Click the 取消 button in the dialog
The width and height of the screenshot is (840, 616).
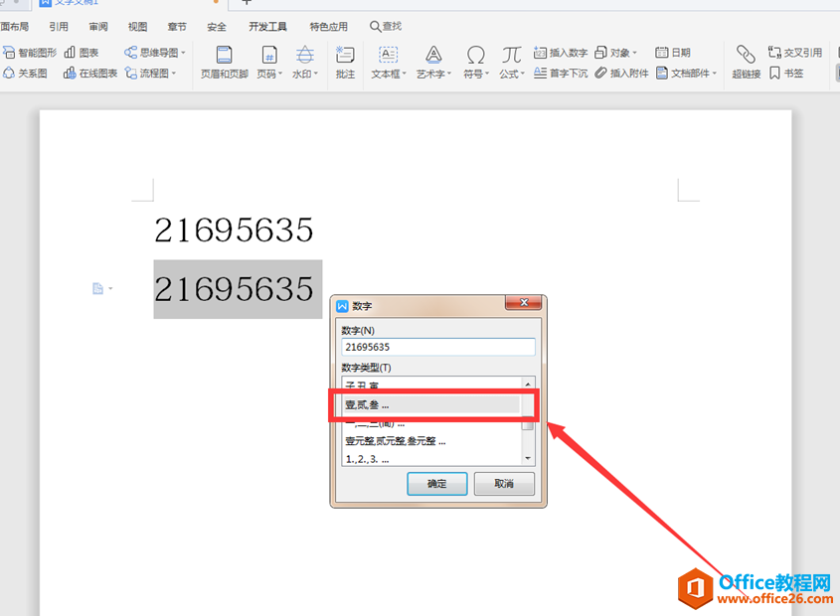pos(504,484)
